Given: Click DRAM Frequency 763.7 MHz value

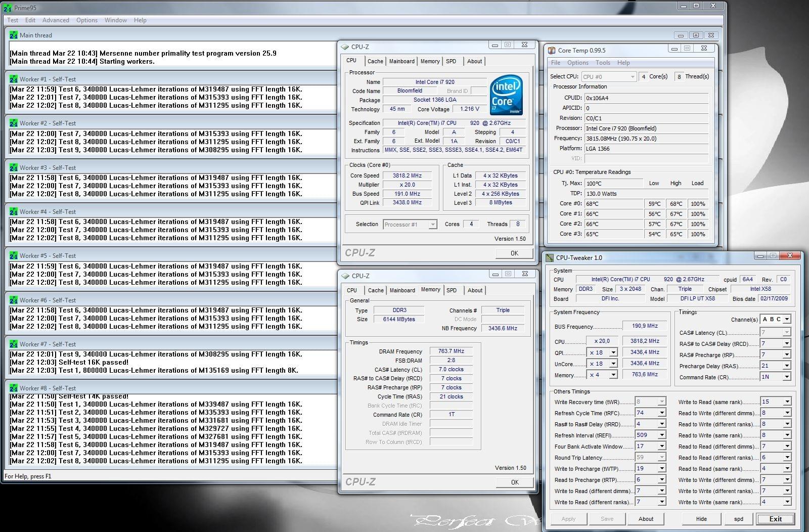Looking at the screenshot, I should [451, 351].
